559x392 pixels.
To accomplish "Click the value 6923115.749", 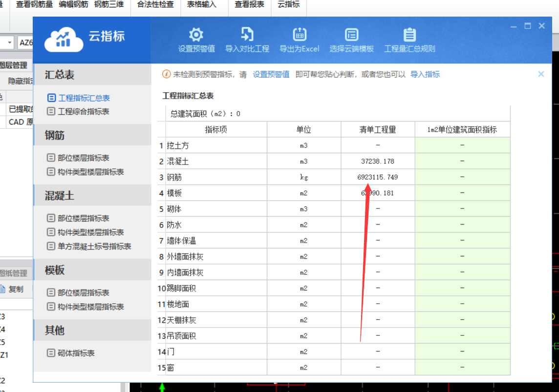I will click(x=378, y=177).
